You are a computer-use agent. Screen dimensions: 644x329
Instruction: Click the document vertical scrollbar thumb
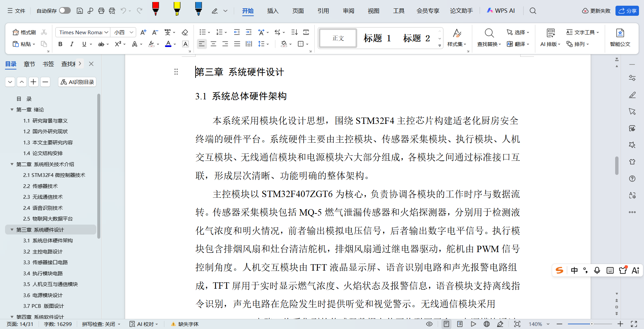click(x=617, y=166)
